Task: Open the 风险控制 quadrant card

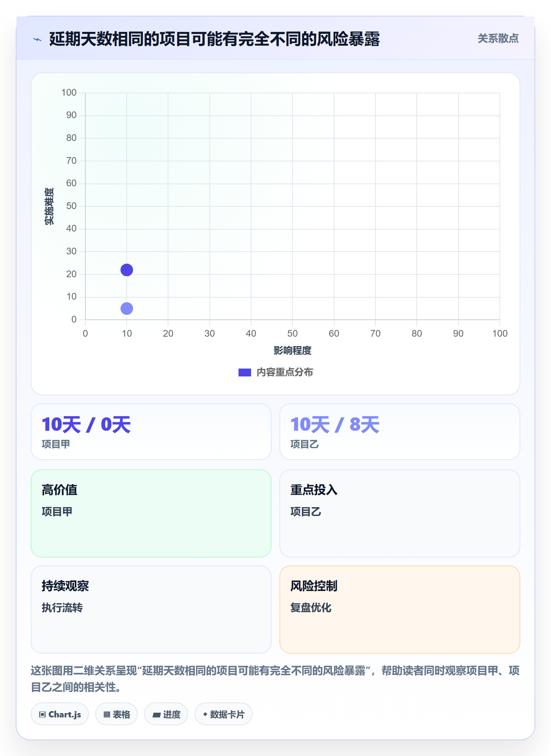Action: tap(400, 610)
